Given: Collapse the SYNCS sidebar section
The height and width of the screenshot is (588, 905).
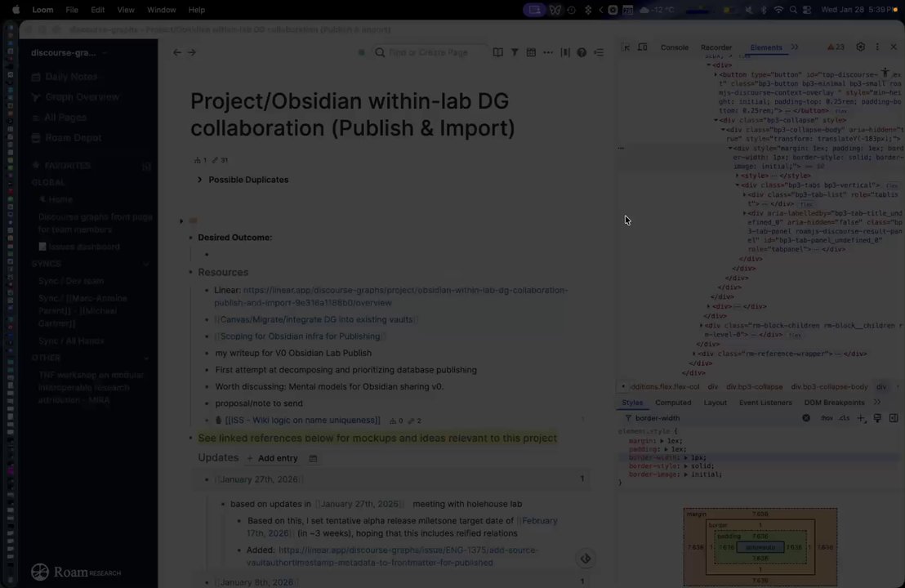Looking at the screenshot, I should click(146, 264).
